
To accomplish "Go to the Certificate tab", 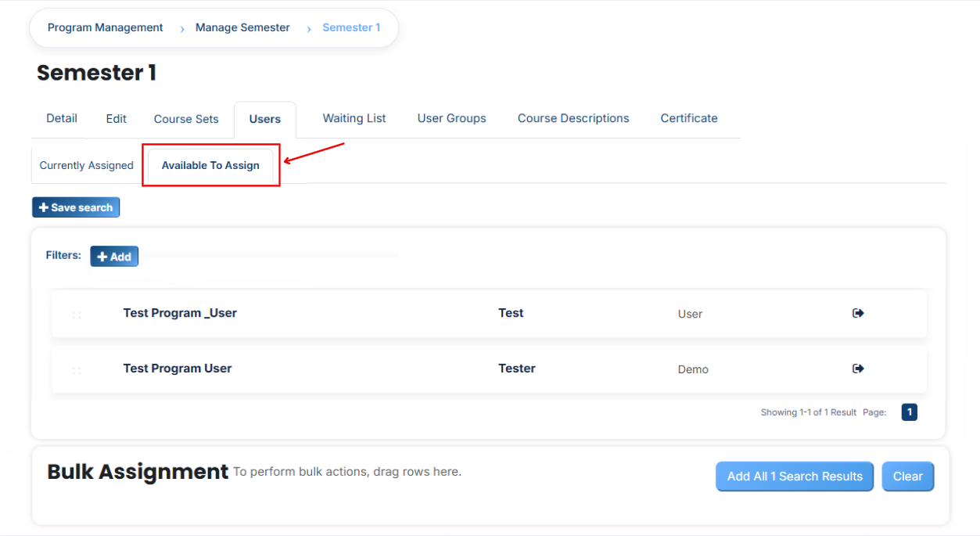I will 689,118.
